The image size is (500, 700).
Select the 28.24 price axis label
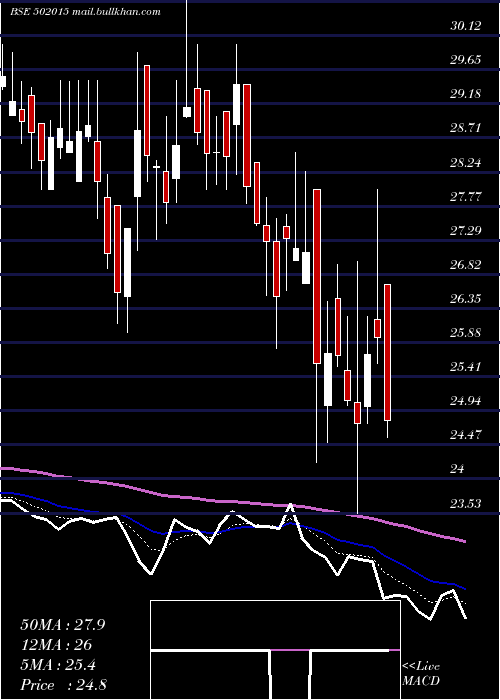pos(466,162)
